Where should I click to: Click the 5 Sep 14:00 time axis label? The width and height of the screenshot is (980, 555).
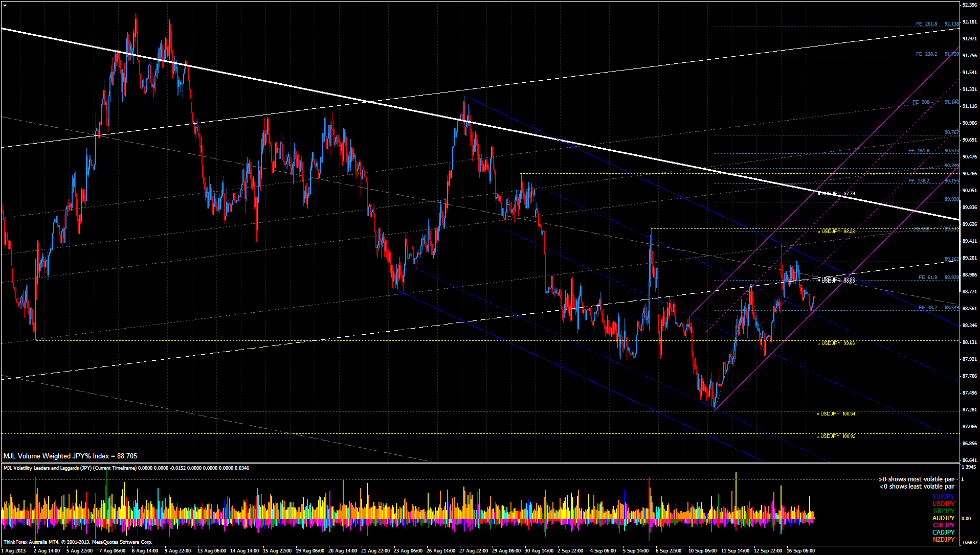(x=636, y=551)
